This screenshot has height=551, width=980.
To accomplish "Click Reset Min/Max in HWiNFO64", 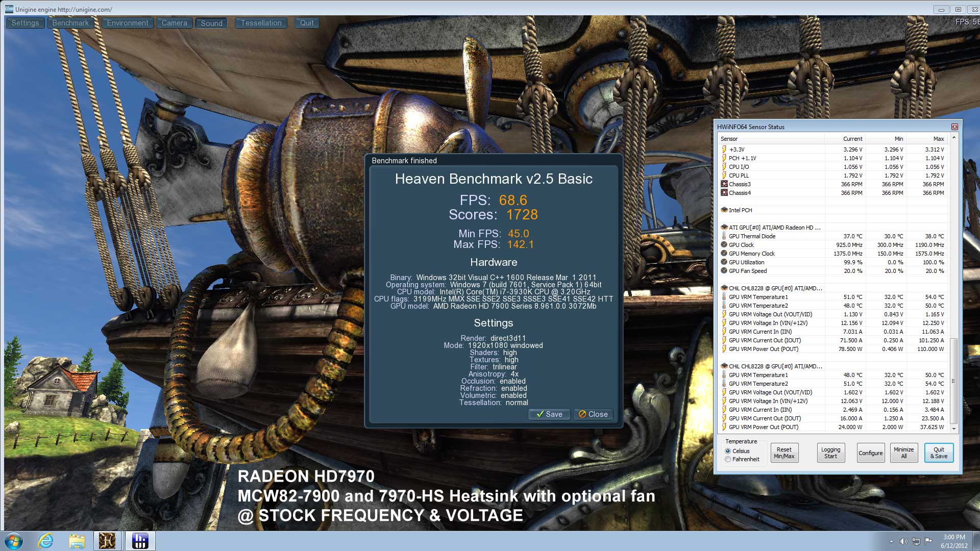I will pos(784,453).
